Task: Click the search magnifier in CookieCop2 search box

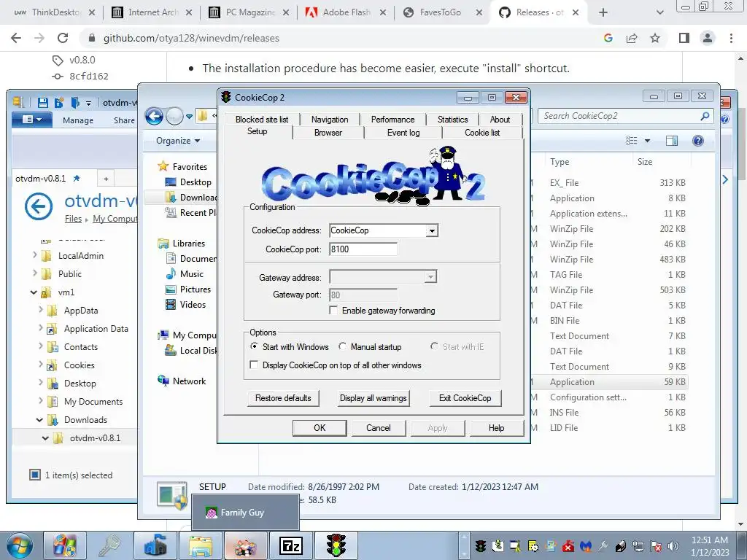Action: coord(705,116)
